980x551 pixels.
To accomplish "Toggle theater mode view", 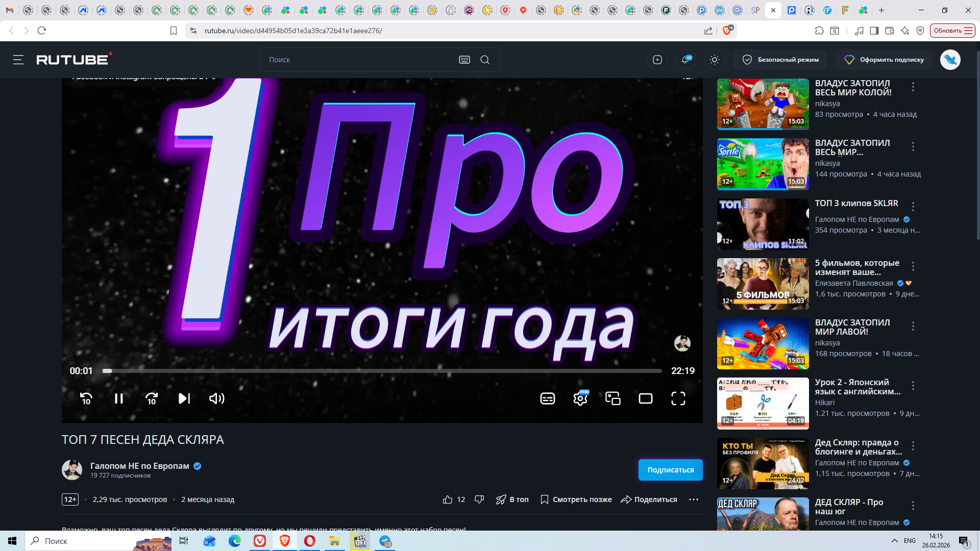I will click(x=646, y=398).
